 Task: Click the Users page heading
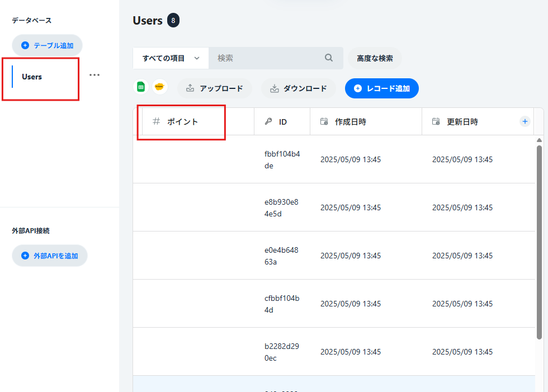148,21
